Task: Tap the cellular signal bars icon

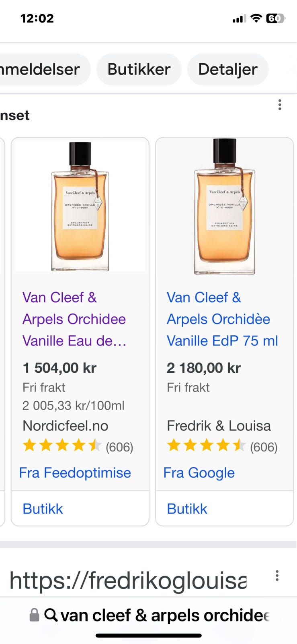Action: click(239, 19)
